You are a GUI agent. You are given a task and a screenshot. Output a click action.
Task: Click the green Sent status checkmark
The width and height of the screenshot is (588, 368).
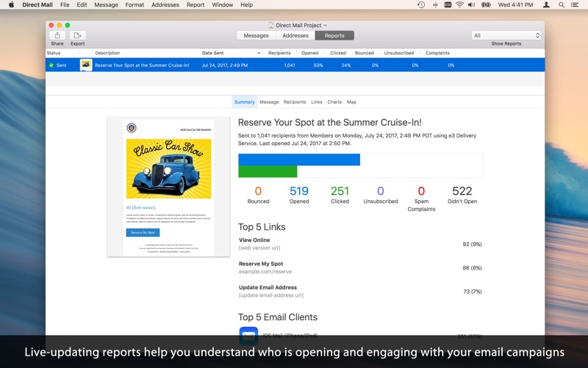point(51,65)
